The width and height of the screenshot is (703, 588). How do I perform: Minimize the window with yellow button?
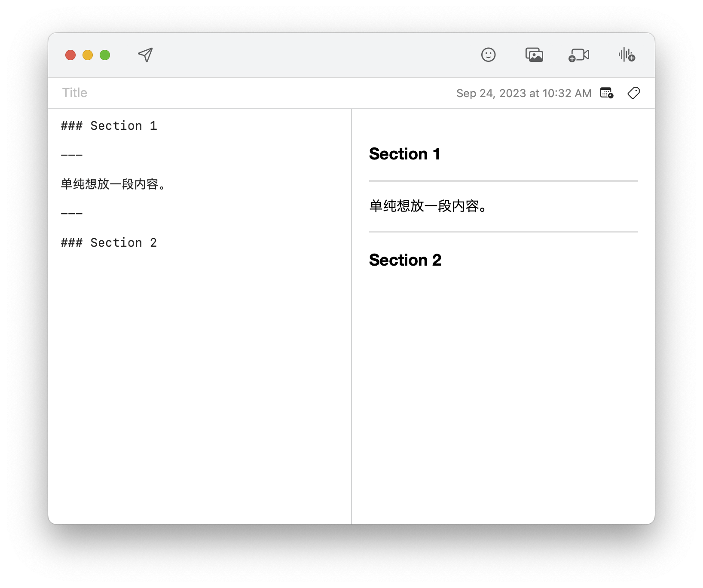88,55
